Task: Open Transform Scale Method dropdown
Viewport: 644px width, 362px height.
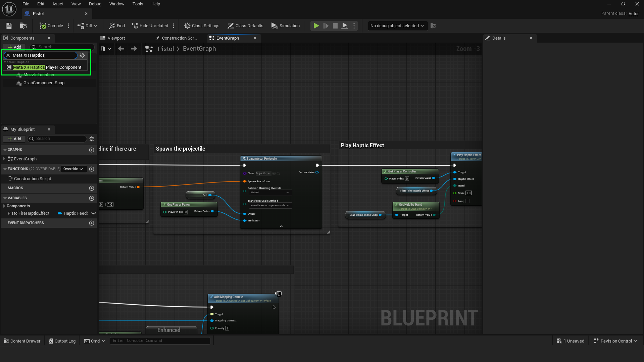Action: click(270, 206)
